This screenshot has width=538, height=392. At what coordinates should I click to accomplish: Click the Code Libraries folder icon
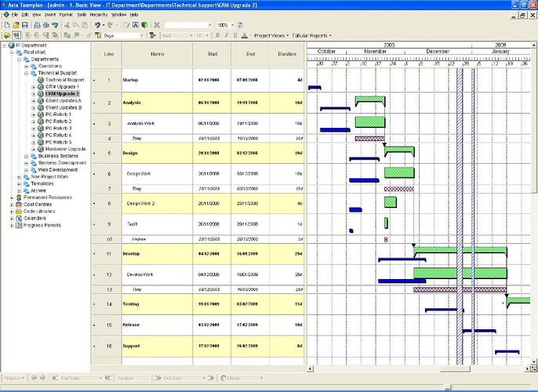17,212
